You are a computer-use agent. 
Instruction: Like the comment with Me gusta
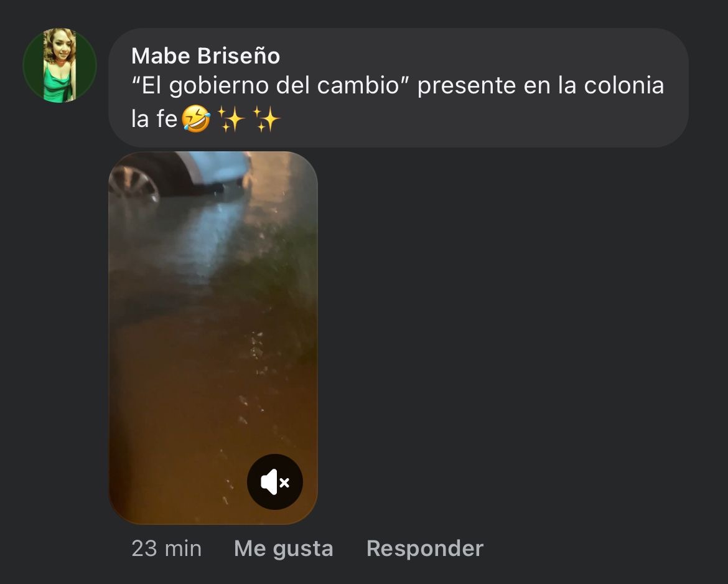(x=284, y=549)
